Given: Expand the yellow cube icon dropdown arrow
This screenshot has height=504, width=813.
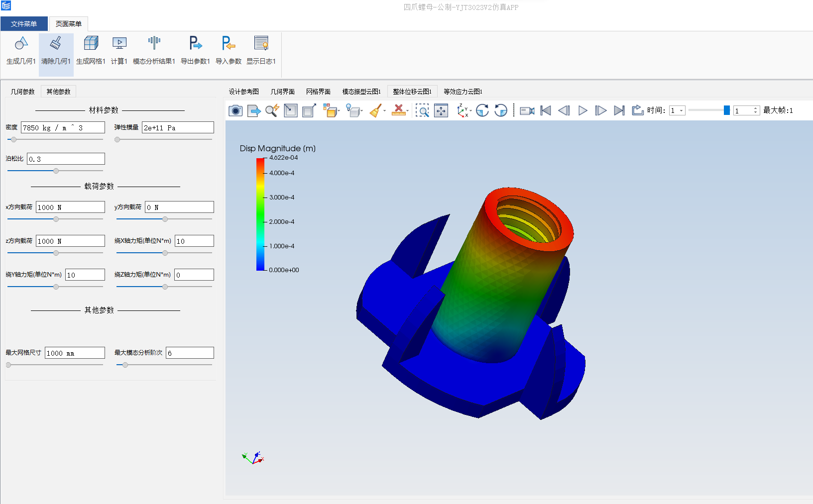Looking at the screenshot, I should tap(339, 111).
